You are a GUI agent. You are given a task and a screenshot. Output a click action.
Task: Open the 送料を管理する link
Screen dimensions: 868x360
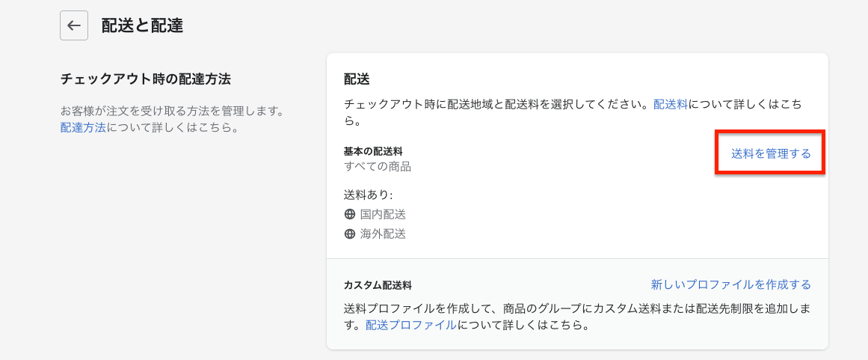tap(771, 154)
